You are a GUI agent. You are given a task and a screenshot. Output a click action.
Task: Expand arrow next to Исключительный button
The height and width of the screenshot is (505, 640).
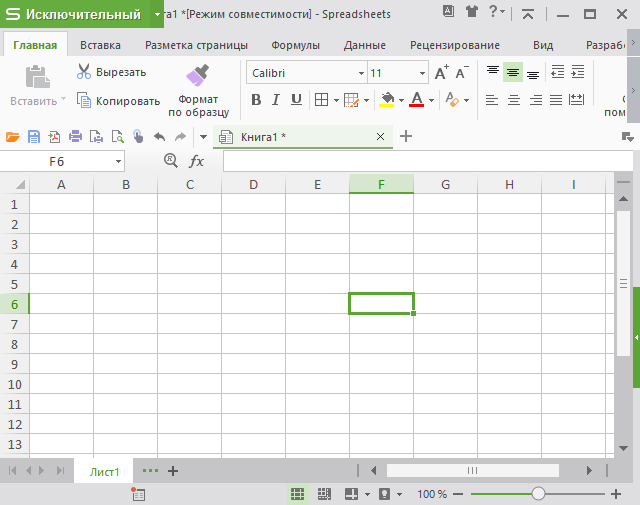click(x=157, y=14)
